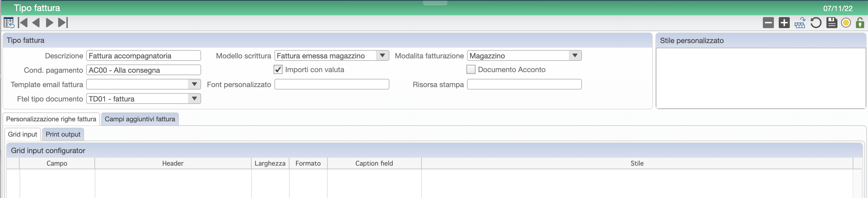Go to the previous record

point(36,23)
